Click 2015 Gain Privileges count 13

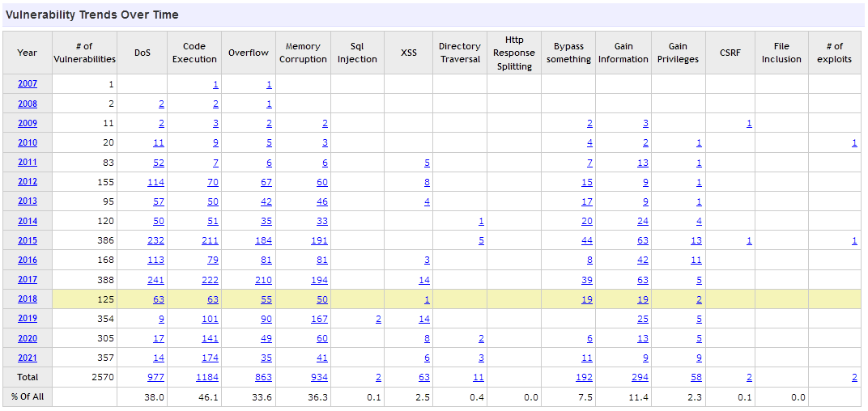[696, 241]
